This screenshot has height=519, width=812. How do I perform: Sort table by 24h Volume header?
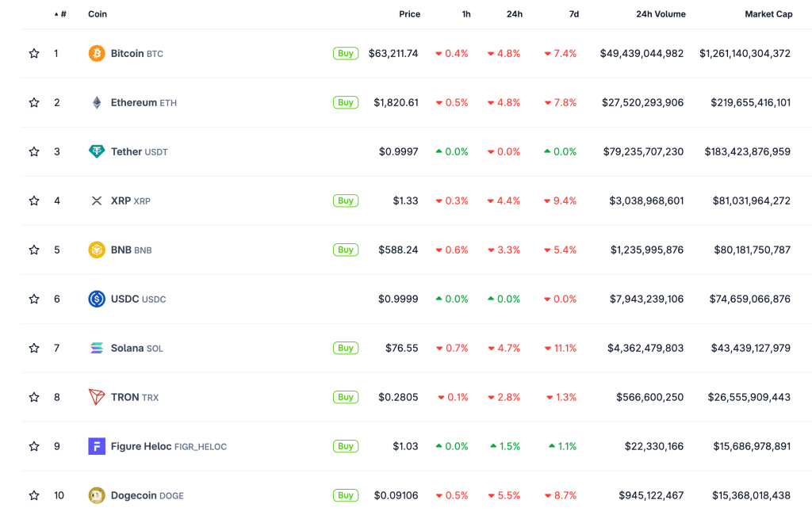[661, 14]
